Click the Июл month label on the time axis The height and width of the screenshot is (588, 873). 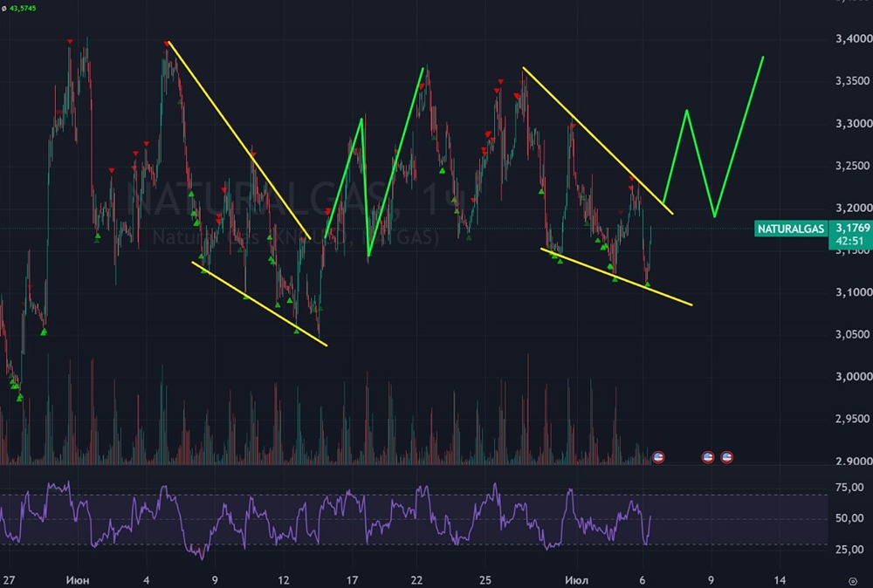pyautogui.click(x=576, y=580)
